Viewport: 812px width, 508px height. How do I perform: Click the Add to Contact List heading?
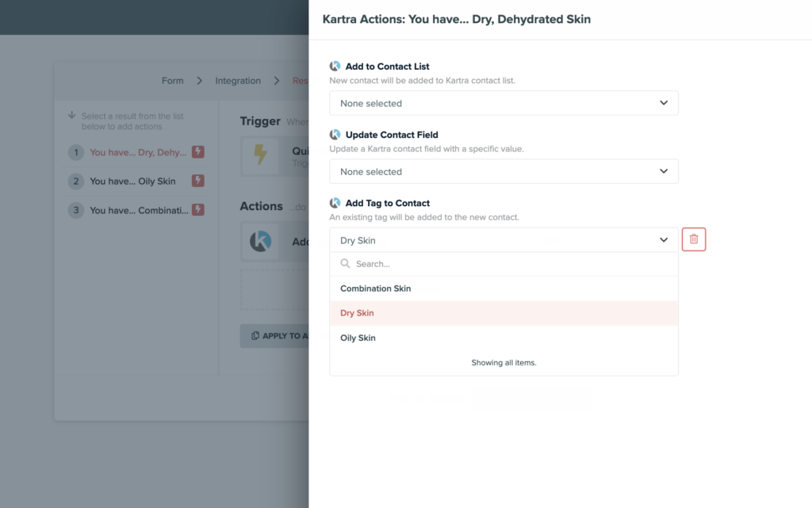pyautogui.click(x=387, y=67)
